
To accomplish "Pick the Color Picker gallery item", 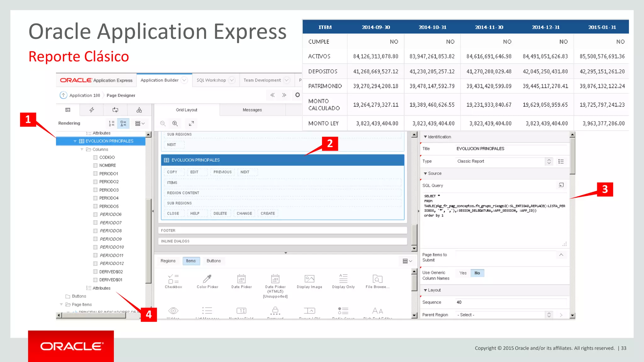I will click(x=207, y=281).
